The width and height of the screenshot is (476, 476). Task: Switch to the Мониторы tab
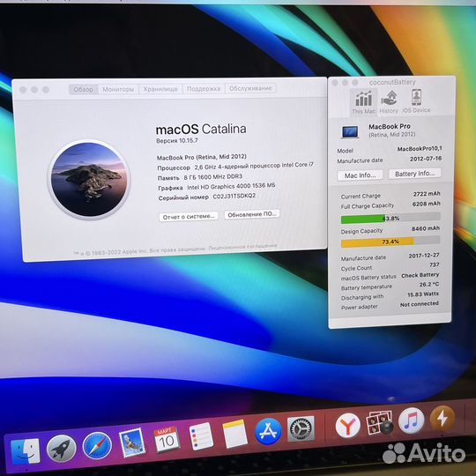[118, 89]
